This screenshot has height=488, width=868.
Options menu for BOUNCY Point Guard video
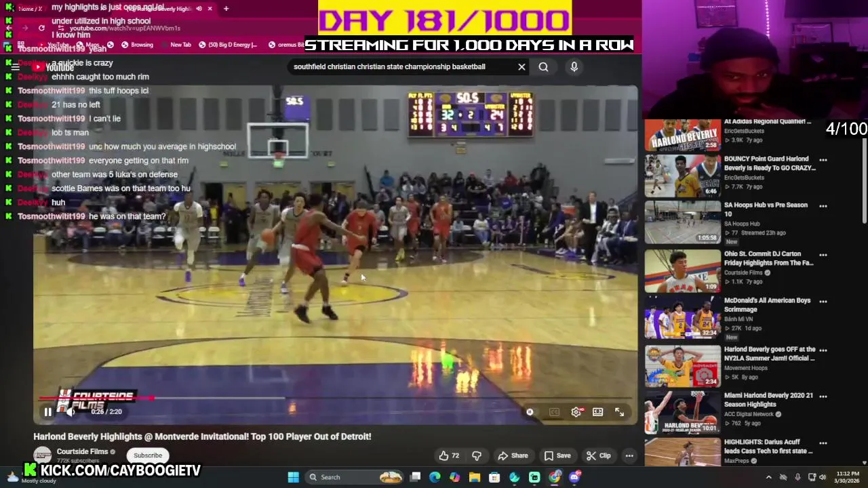pos(823,160)
